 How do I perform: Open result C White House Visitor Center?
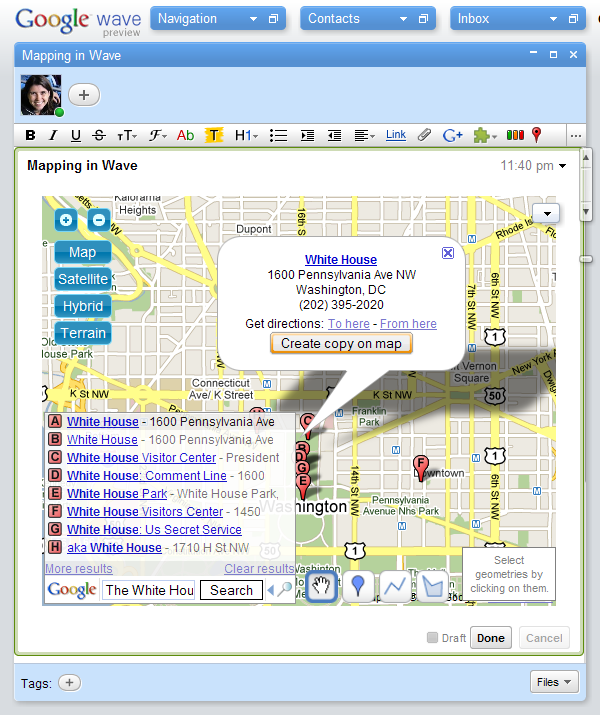click(141, 457)
